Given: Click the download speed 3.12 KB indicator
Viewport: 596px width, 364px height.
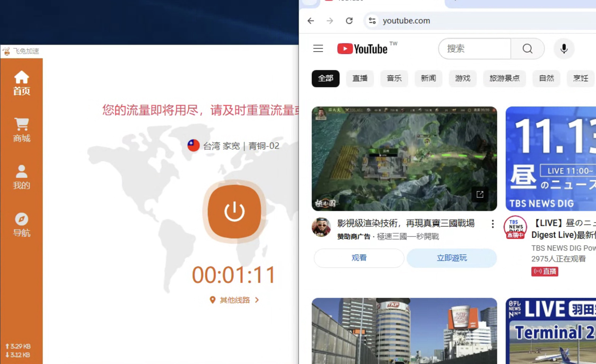Looking at the screenshot, I should point(18,355).
